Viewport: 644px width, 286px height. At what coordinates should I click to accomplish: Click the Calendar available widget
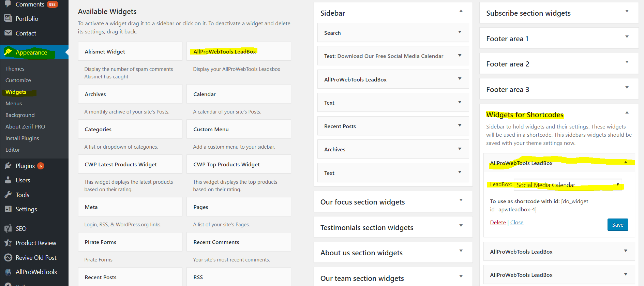(x=239, y=94)
